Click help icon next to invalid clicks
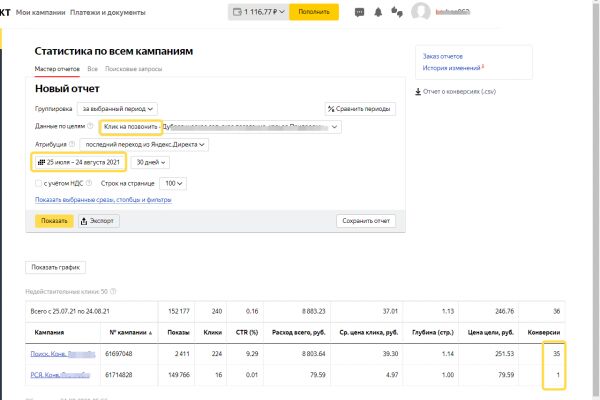Screen dimensions: 600x400 point(113,291)
